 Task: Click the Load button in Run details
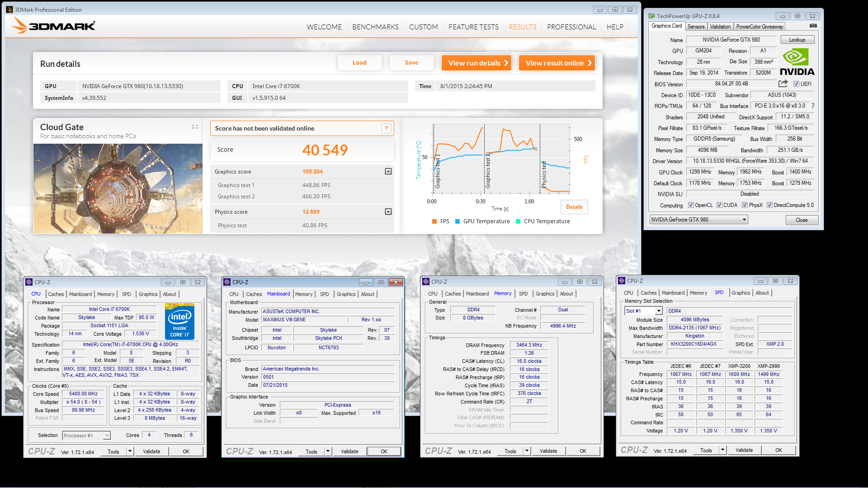(359, 63)
